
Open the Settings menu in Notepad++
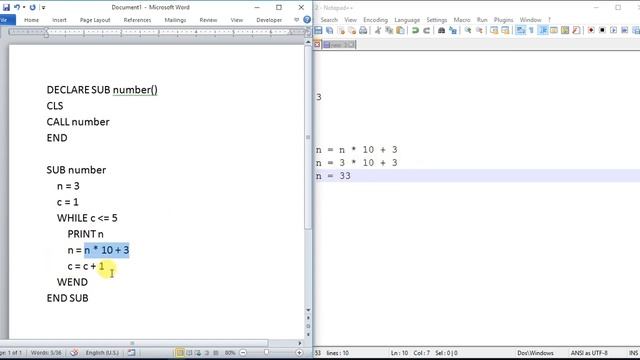(437, 20)
